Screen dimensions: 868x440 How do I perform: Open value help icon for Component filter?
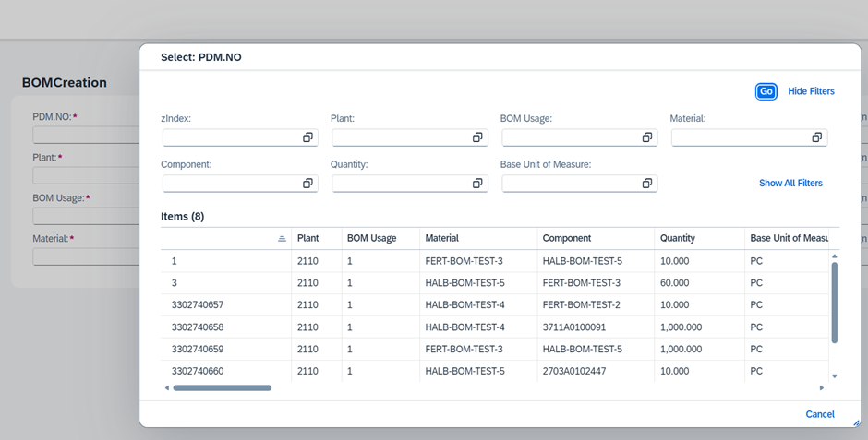coord(307,184)
